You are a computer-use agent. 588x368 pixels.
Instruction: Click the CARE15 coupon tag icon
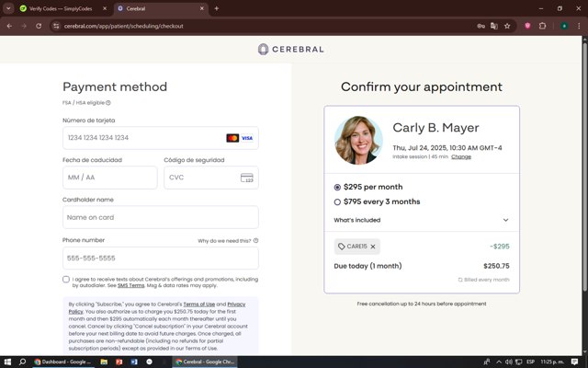[x=341, y=247]
